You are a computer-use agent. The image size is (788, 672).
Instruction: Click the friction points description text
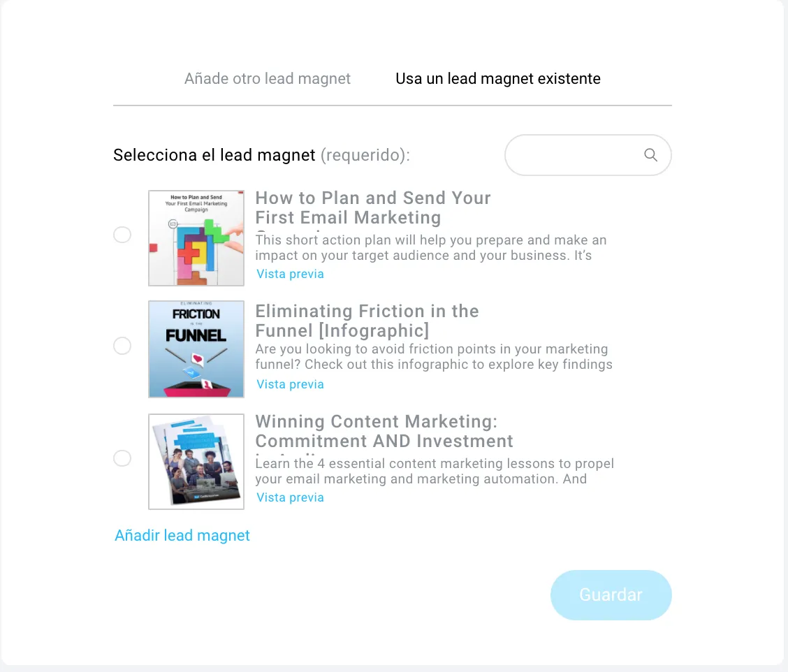[434, 357]
